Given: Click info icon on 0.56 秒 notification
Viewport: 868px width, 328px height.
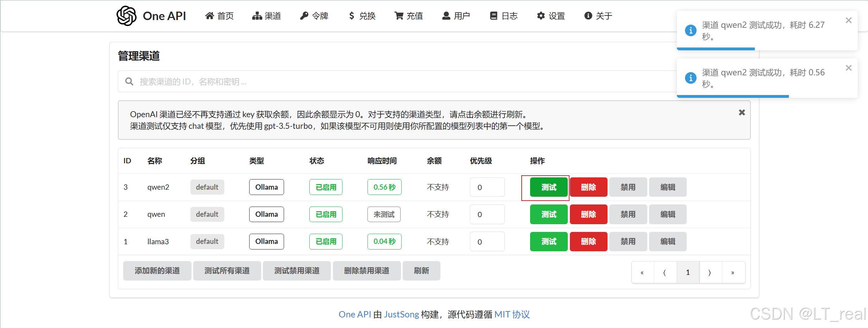Looking at the screenshot, I should (691, 78).
